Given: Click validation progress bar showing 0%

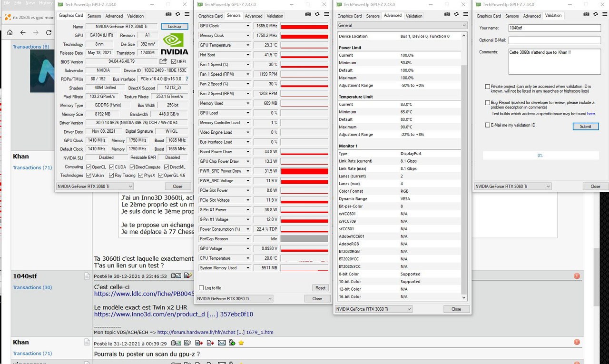Looking at the screenshot, I should click(540, 156).
